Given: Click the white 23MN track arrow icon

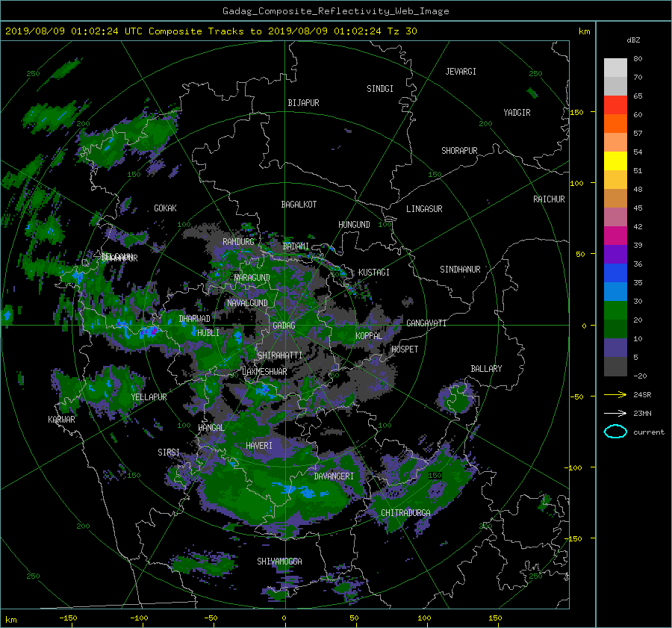Looking at the screenshot, I should pyautogui.click(x=615, y=413).
